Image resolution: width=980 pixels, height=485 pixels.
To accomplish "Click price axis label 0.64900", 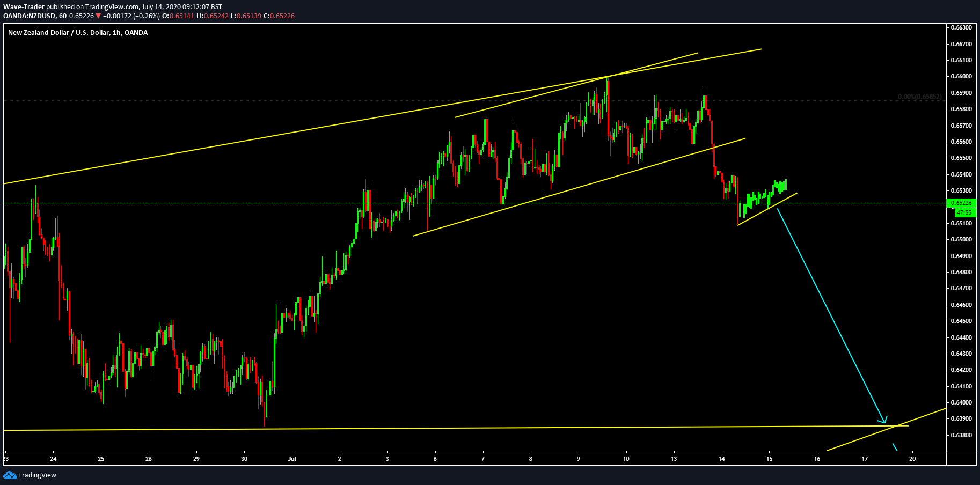I will (961, 256).
